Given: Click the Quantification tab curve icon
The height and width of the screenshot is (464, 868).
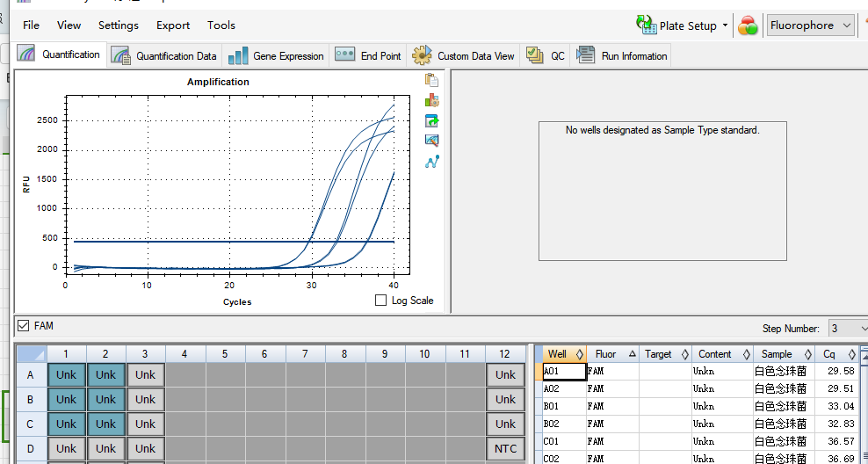Looking at the screenshot, I should tap(27, 54).
